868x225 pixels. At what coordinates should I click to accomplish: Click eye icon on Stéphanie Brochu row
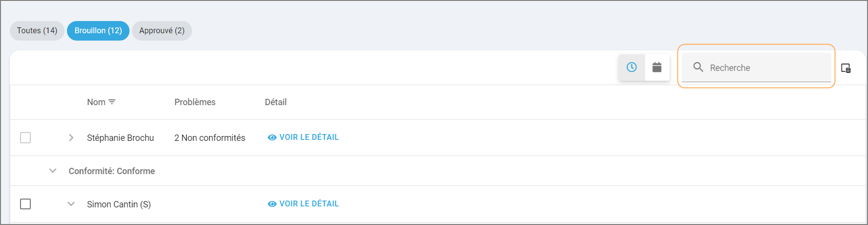pos(272,138)
